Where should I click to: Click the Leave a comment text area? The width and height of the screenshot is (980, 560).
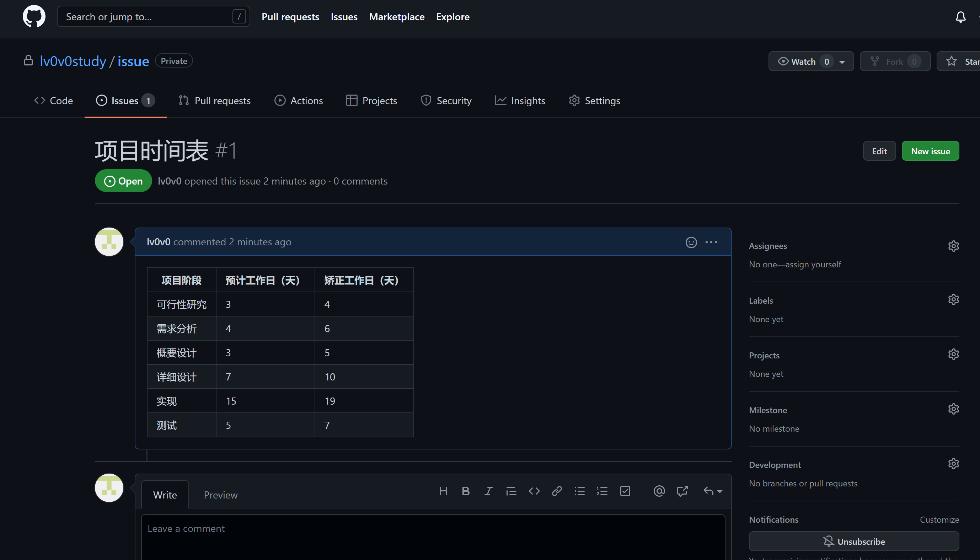(433, 537)
